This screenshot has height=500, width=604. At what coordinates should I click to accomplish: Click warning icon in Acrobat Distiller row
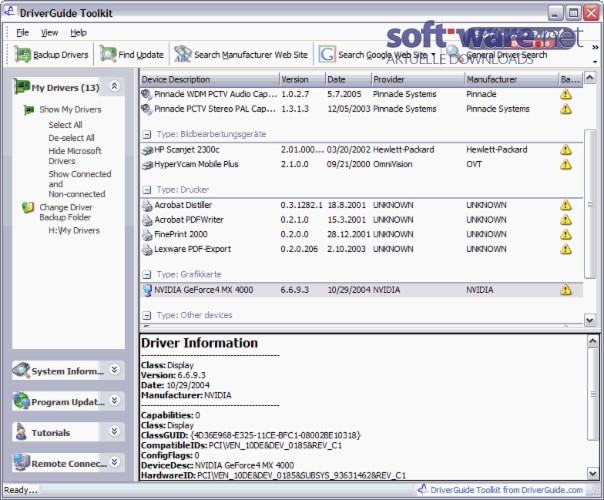tap(565, 205)
